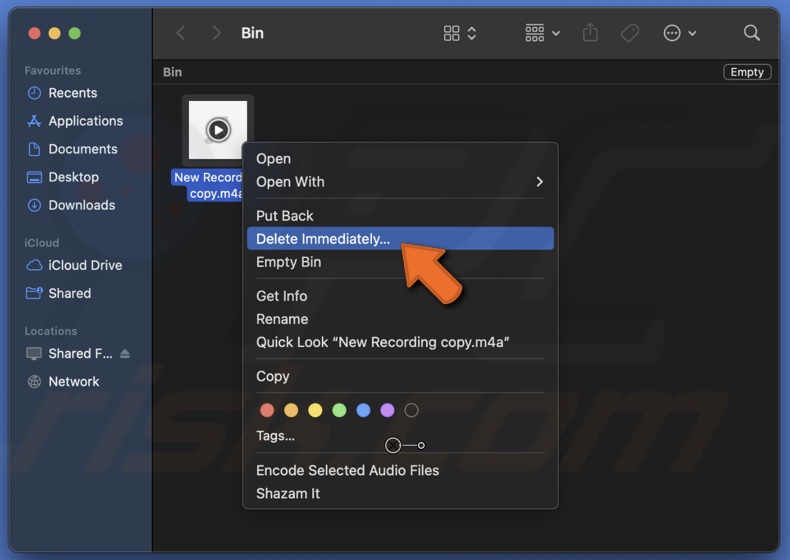Eject the Shared F... location
Screen dimensions: 790x560
coord(125,354)
